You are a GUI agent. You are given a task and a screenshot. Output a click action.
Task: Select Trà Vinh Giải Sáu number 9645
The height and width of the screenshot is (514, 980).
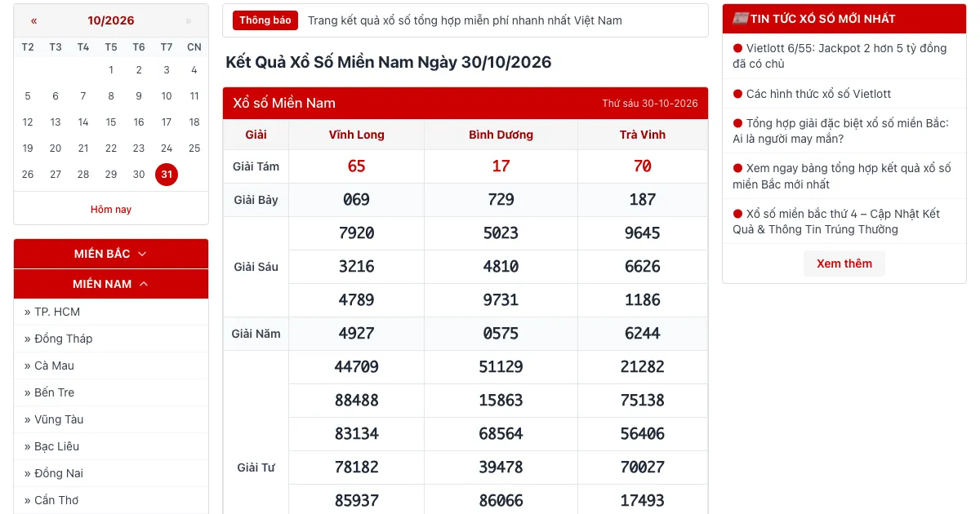643,233
